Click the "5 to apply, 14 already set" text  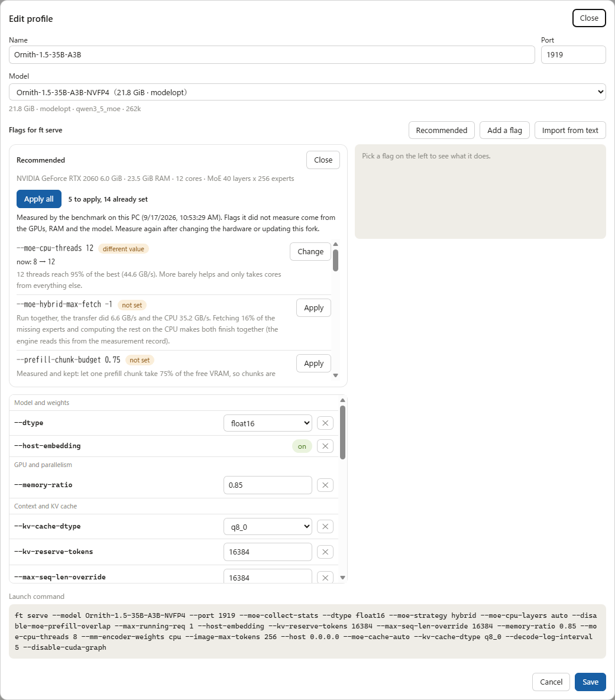tap(108, 199)
